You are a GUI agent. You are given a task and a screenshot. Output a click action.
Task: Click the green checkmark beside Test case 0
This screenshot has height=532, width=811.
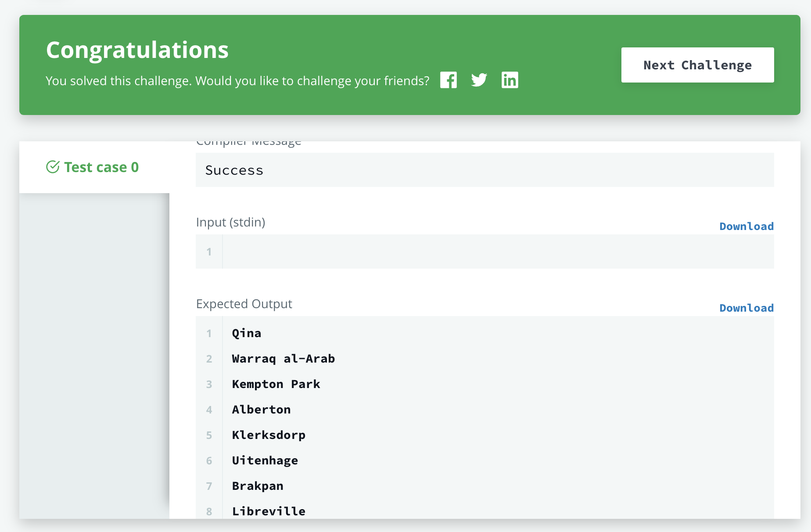53,167
